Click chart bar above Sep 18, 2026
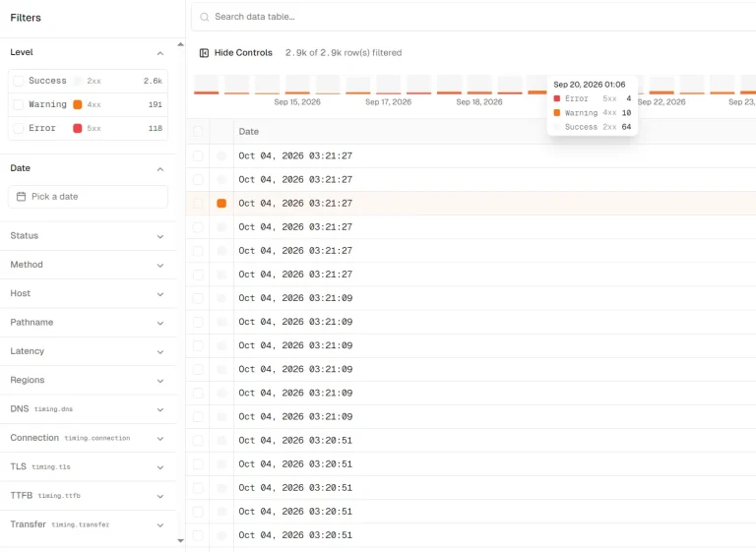This screenshot has width=756, height=552. click(x=479, y=85)
